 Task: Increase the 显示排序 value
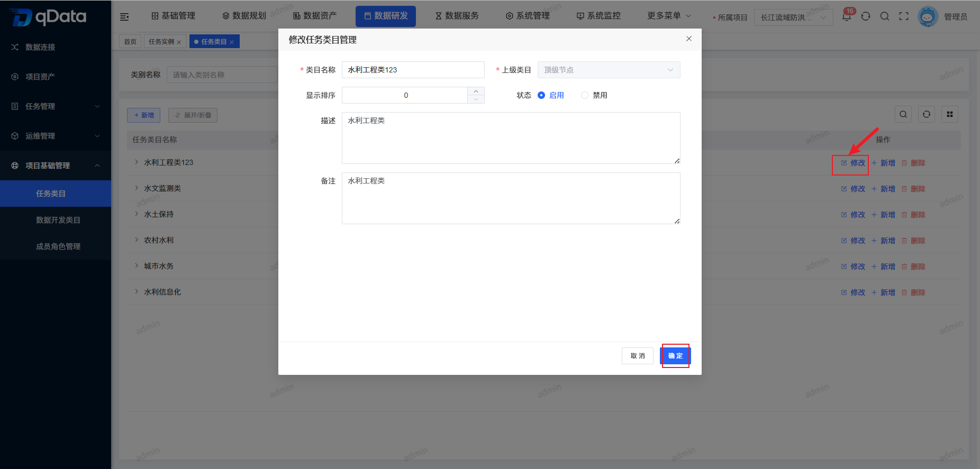coord(476,91)
